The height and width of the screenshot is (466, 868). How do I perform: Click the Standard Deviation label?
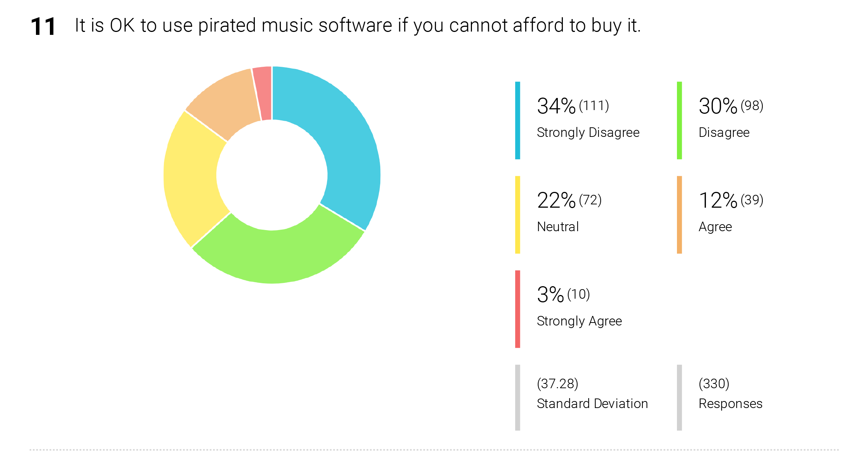point(592,404)
